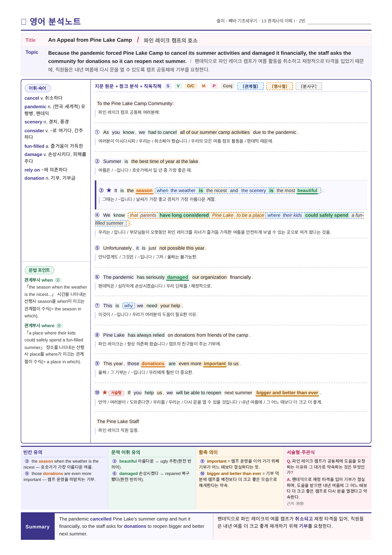Screen dimensions: 392x555
Task: Open the 어휘·숙어 section label
Action: click(38, 88)
